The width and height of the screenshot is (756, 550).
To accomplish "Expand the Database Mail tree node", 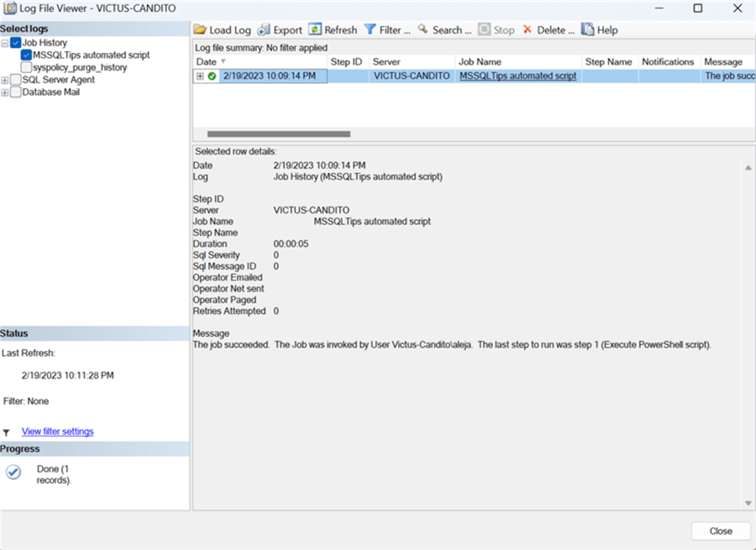I will pos(5,92).
